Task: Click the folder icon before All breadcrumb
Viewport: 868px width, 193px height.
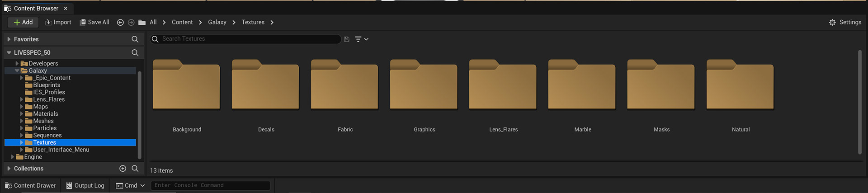Action: 142,22
